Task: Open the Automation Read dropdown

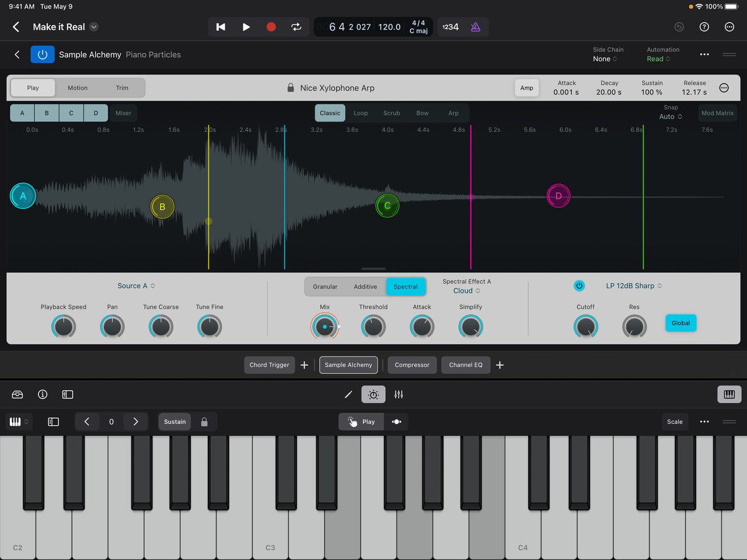Action: click(x=658, y=59)
